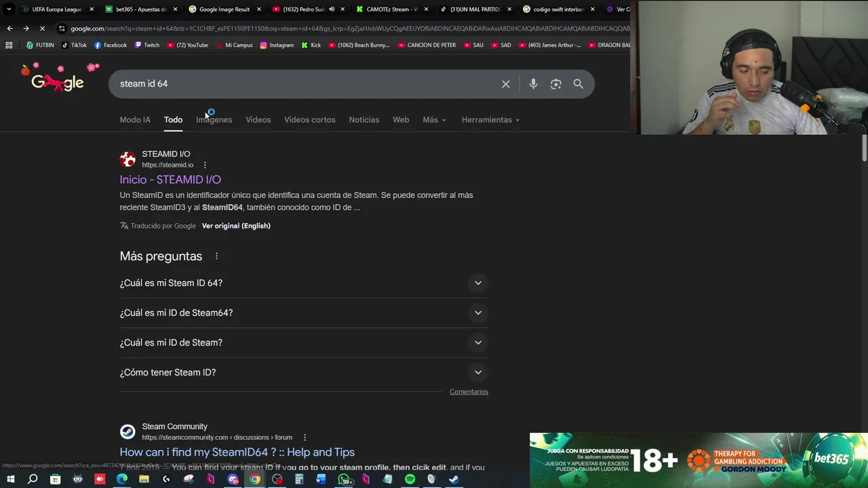The image size is (868, 488).
Task: Click the page vertical scrollbar thumb
Action: (864, 148)
